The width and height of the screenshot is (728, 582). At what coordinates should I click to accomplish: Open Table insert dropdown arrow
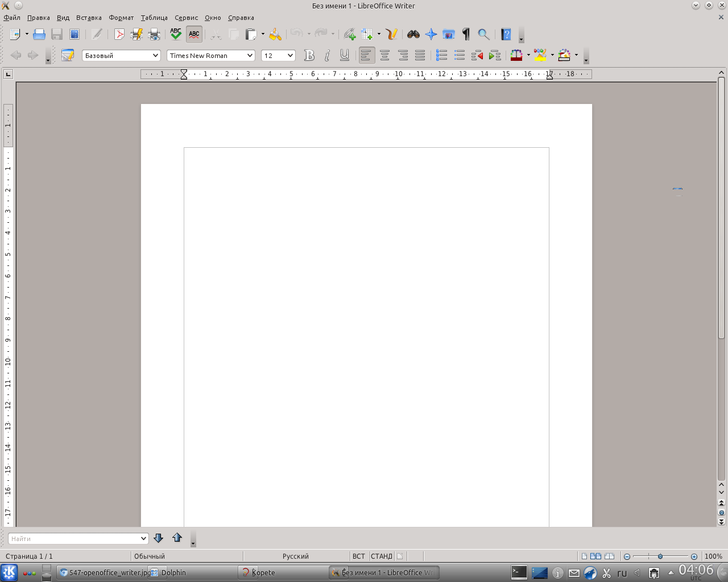point(378,34)
